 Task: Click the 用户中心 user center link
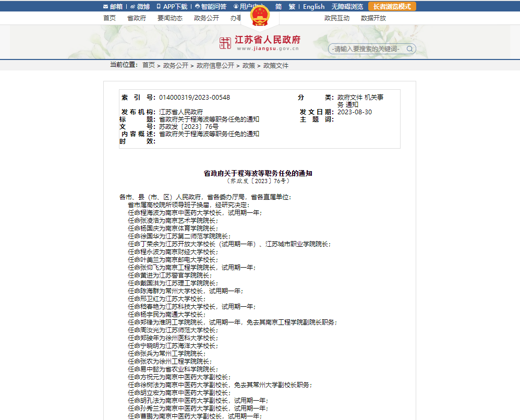(x=246, y=7)
